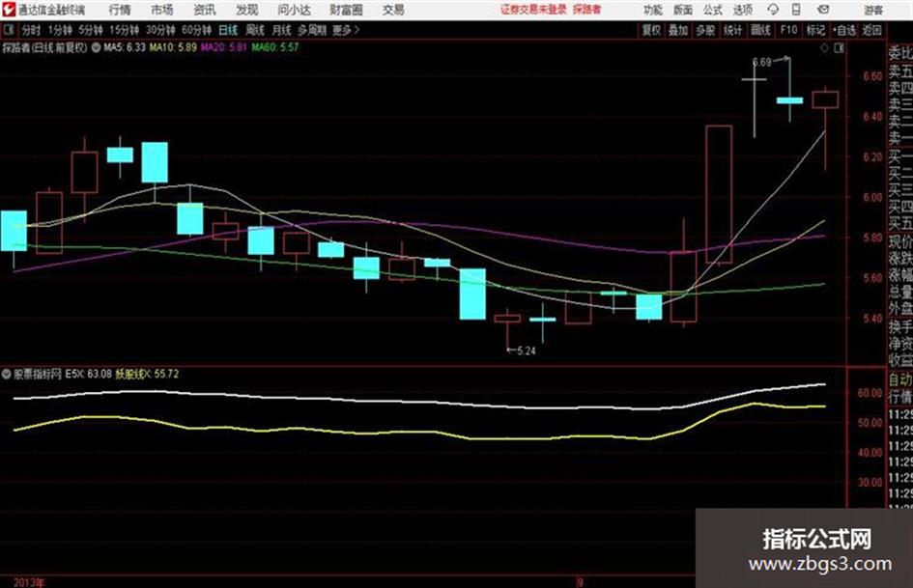Click the red 通达信 logo icon
The image size is (913, 588).
[x=8, y=10]
